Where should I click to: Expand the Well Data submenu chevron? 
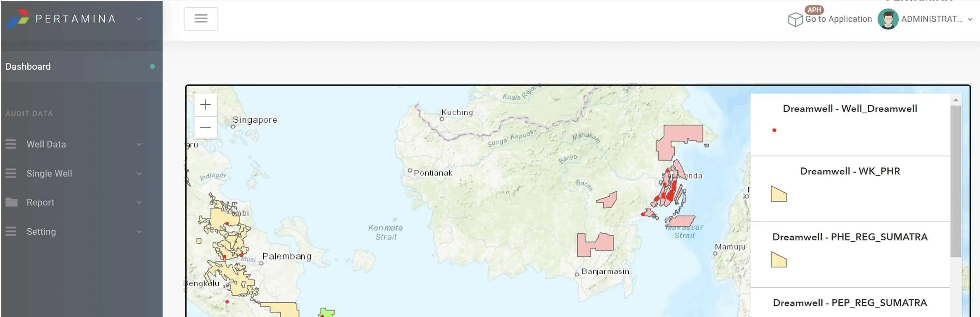pos(139,144)
